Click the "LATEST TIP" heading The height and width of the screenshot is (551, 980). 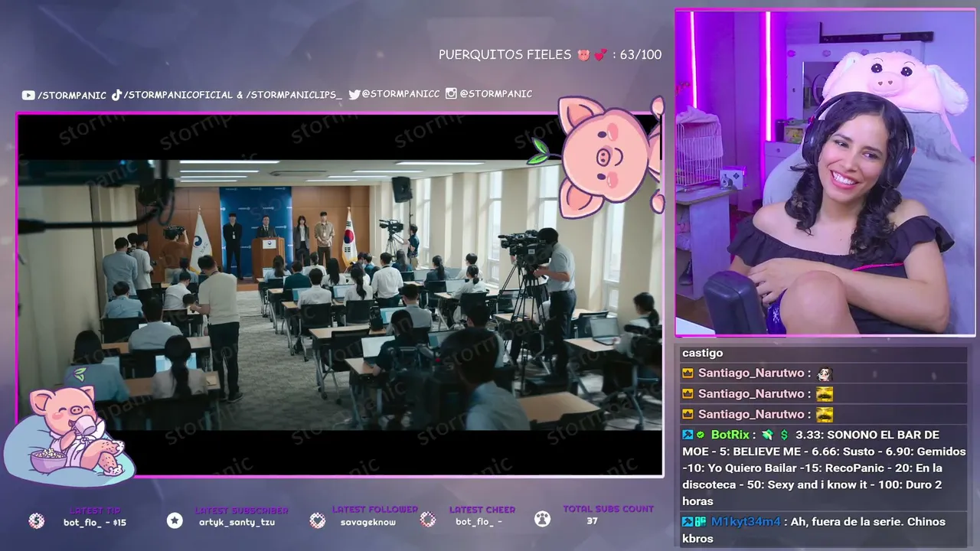tap(96, 510)
